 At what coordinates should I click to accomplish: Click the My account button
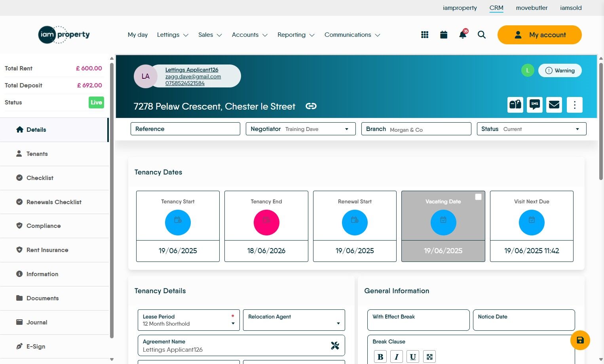(x=539, y=35)
